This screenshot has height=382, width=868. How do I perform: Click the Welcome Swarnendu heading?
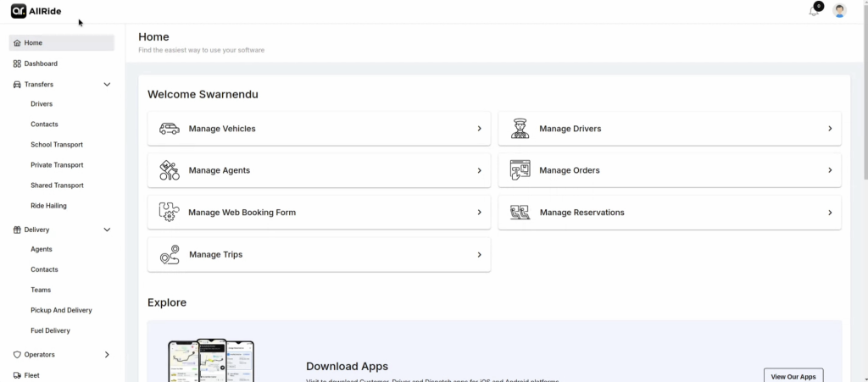click(x=203, y=95)
